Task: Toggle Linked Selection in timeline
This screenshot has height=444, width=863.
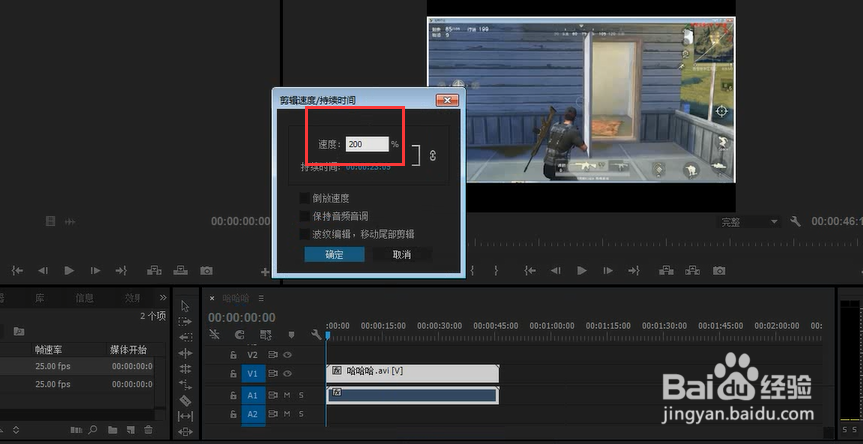Action: pos(266,335)
